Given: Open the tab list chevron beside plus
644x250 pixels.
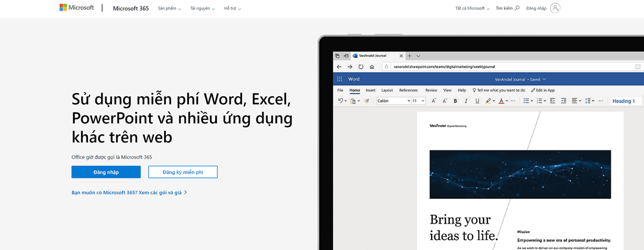Looking at the screenshot, I should pyautogui.click(x=419, y=55).
